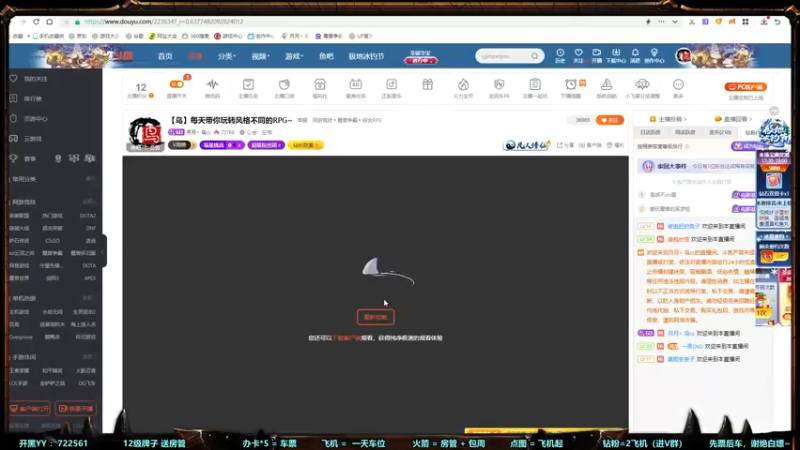800x450 pixels.
Task: Open the 福利社 shop icon
Action: 320,88
